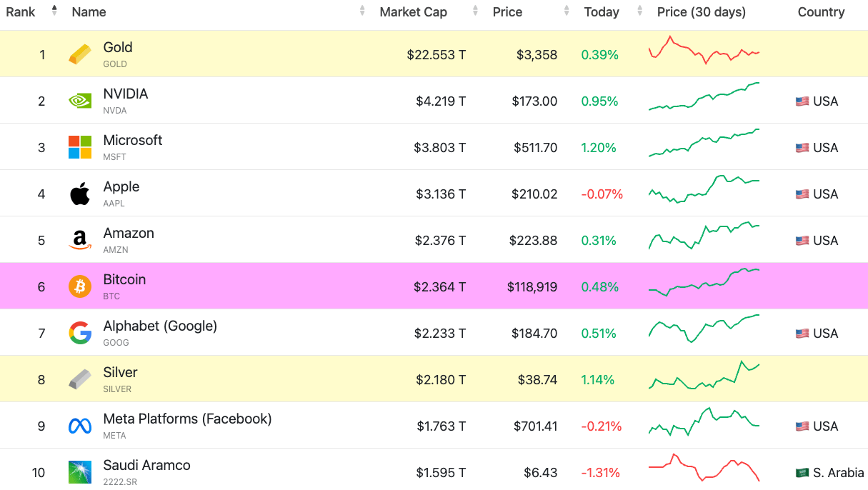Click Meta's 30-day price chart
868x490 pixels.
coord(704,421)
